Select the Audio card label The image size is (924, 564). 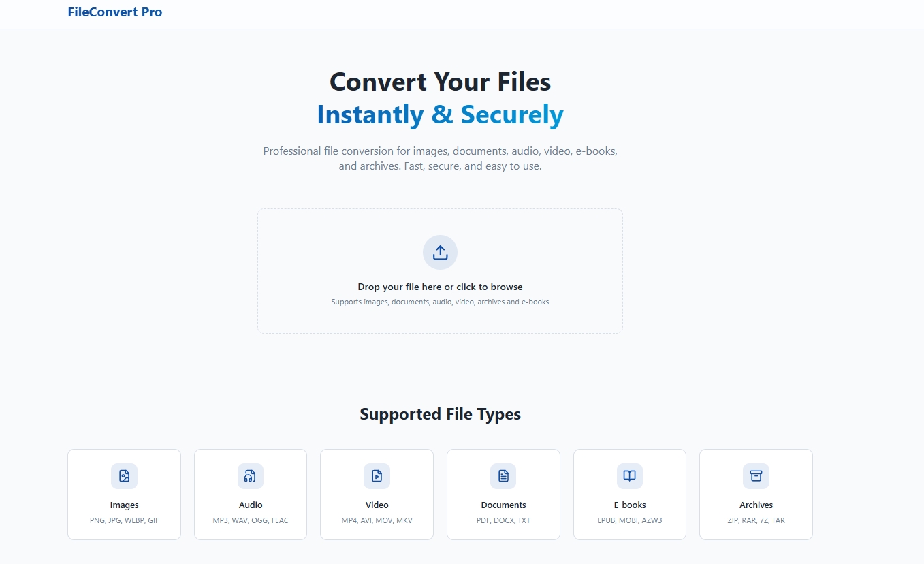coord(250,505)
